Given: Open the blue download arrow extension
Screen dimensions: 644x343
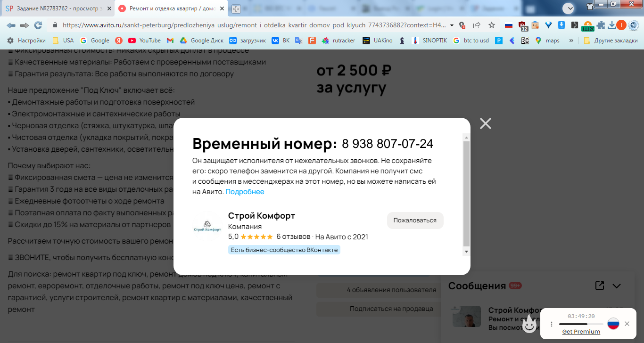Looking at the screenshot, I should 561,25.
